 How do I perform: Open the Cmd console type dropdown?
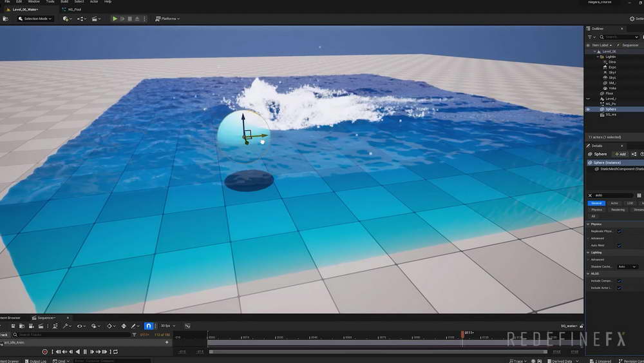61,361
